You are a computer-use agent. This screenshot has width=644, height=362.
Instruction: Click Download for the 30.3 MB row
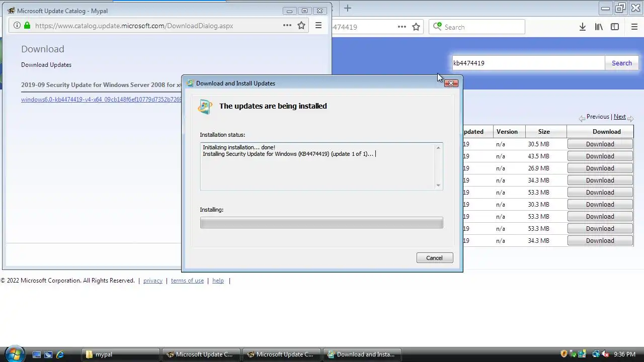point(600,204)
